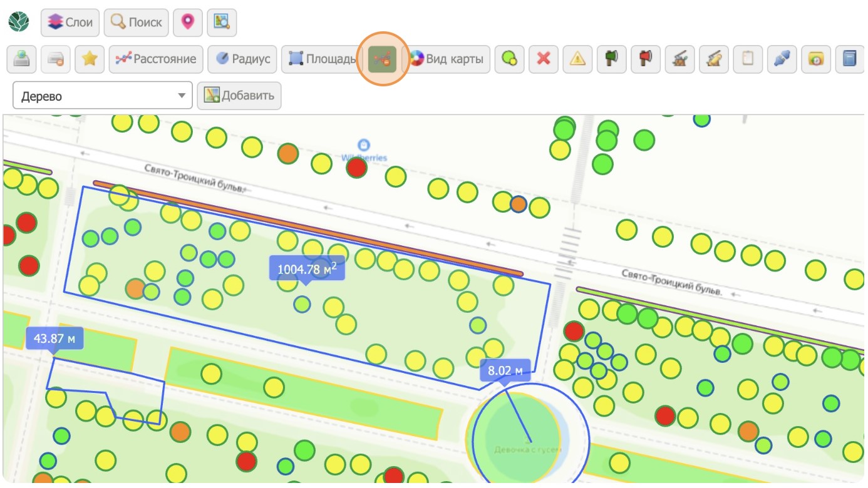Click the globe print/export toolbar icon
The image size is (868, 488).
point(23,59)
